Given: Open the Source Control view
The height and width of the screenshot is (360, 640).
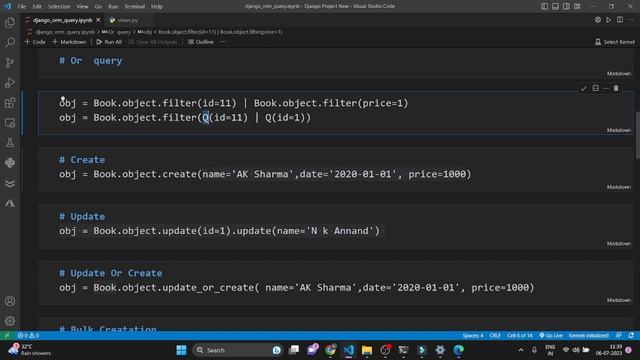Looking at the screenshot, I should point(10,62).
